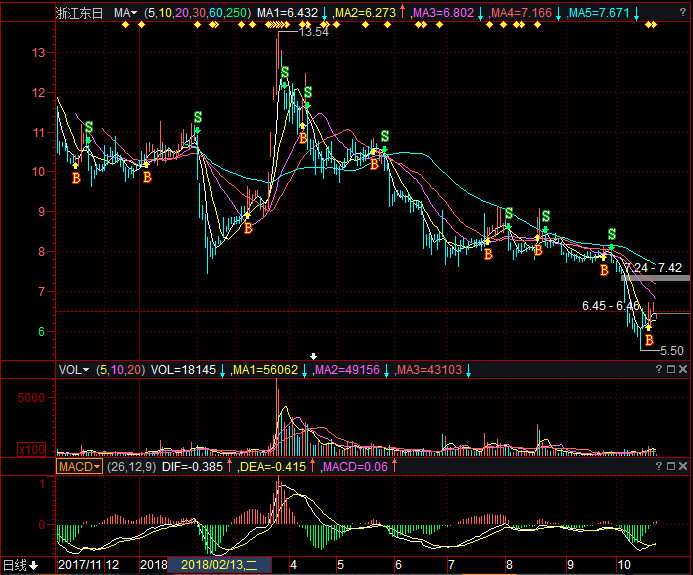
Task: Select the DEA=-0.415 value
Action: pos(273,467)
